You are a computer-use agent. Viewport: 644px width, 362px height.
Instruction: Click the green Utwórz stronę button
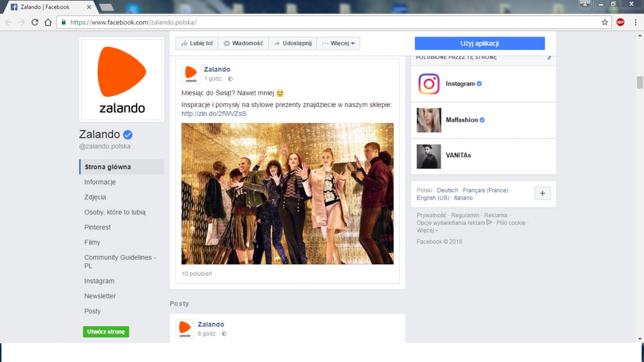(106, 332)
